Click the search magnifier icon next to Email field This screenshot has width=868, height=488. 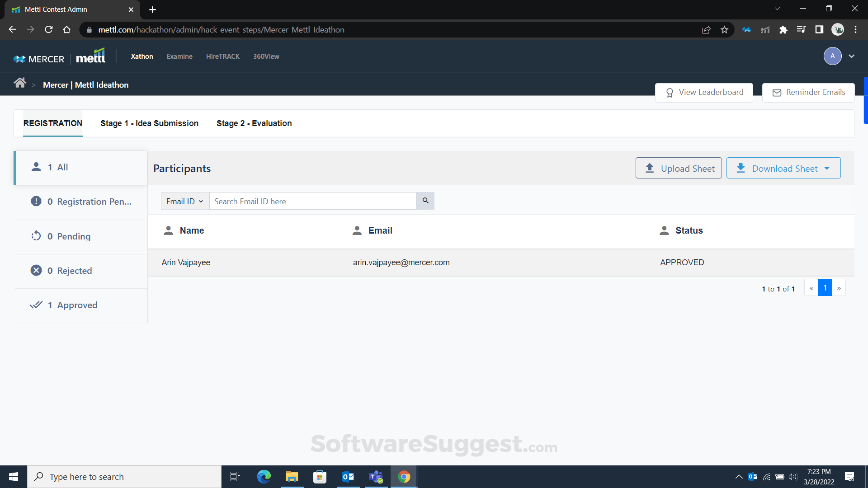pyautogui.click(x=425, y=201)
